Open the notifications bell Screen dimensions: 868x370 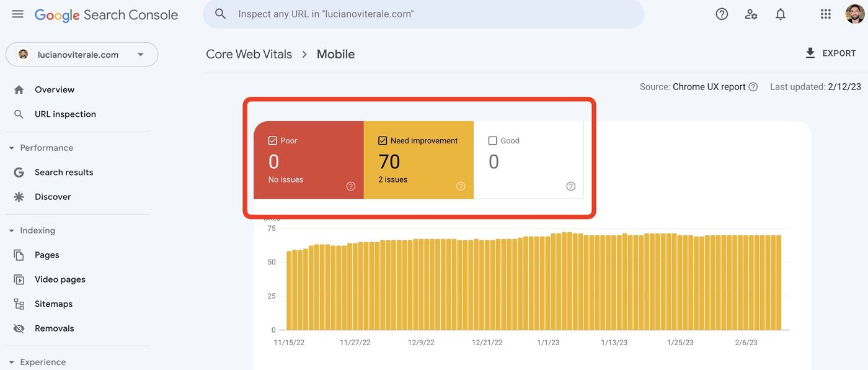781,14
